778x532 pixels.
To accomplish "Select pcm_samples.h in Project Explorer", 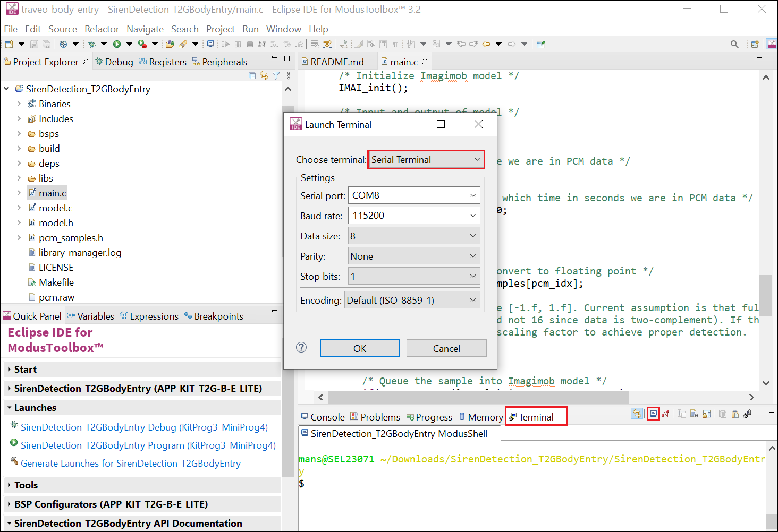I will coord(71,238).
